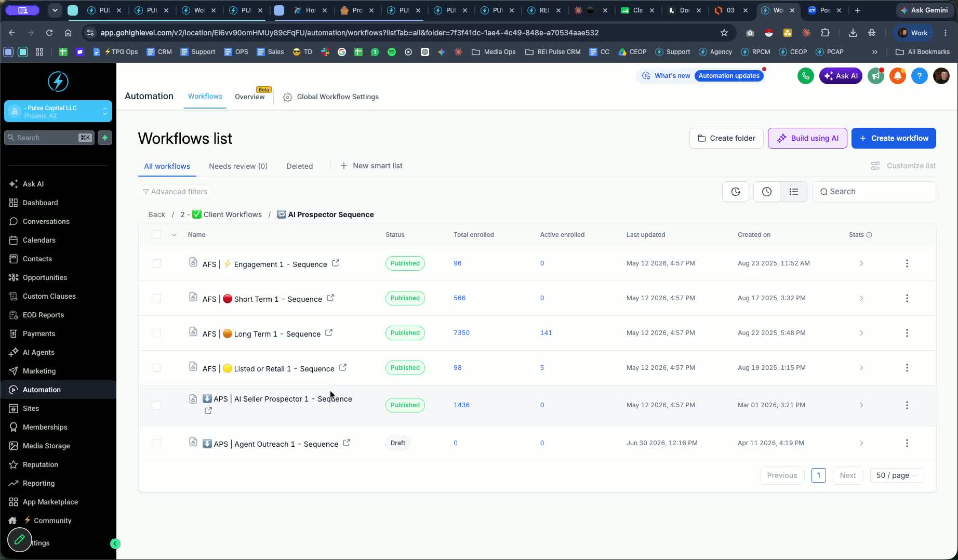Expand stats for Long Term 1 row
958x560 pixels.
pyautogui.click(x=861, y=333)
